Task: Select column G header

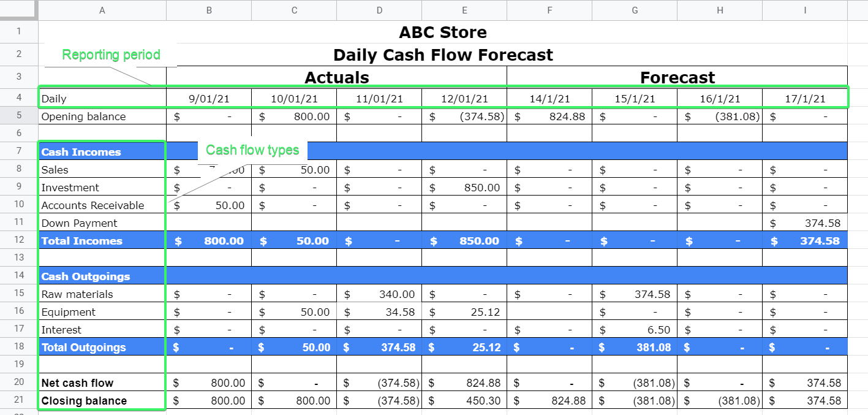Action: coord(635,10)
